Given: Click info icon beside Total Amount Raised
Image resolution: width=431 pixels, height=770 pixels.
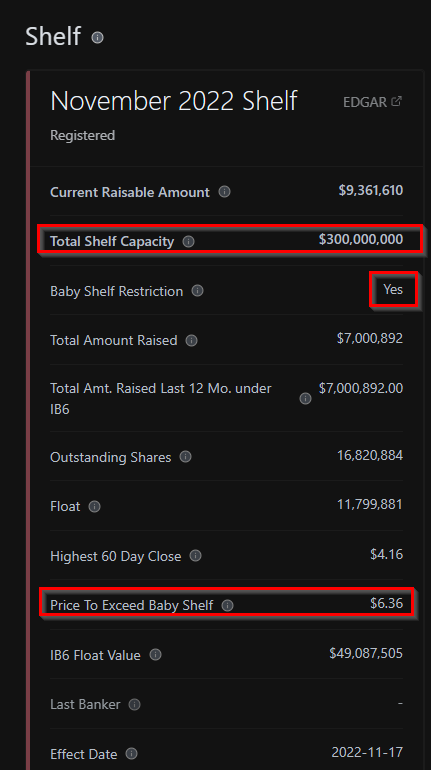Looking at the screenshot, I should 191,340.
